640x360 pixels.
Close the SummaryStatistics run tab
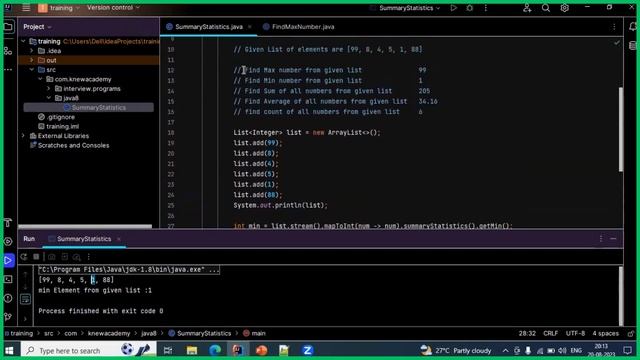click(119, 239)
